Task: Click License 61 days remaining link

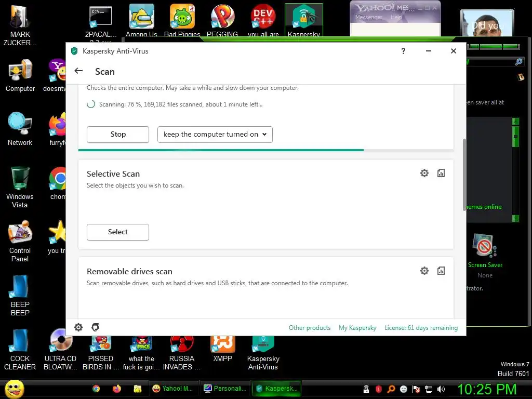Action: [421, 328]
